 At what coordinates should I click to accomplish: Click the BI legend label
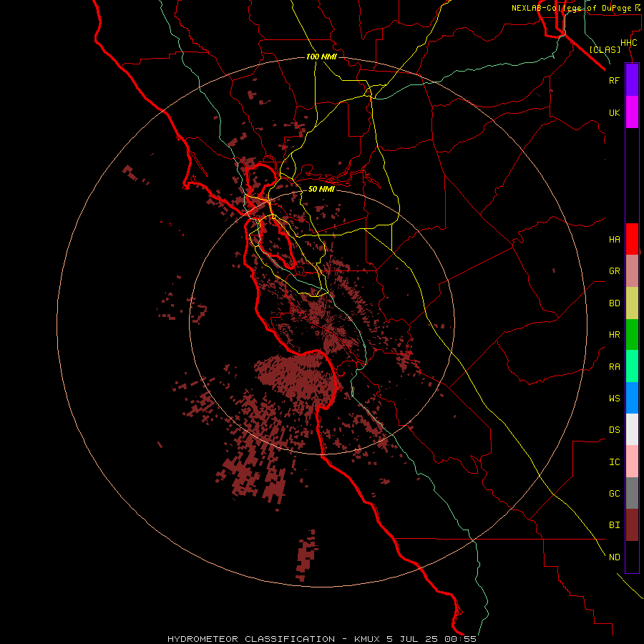click(614, 525)
